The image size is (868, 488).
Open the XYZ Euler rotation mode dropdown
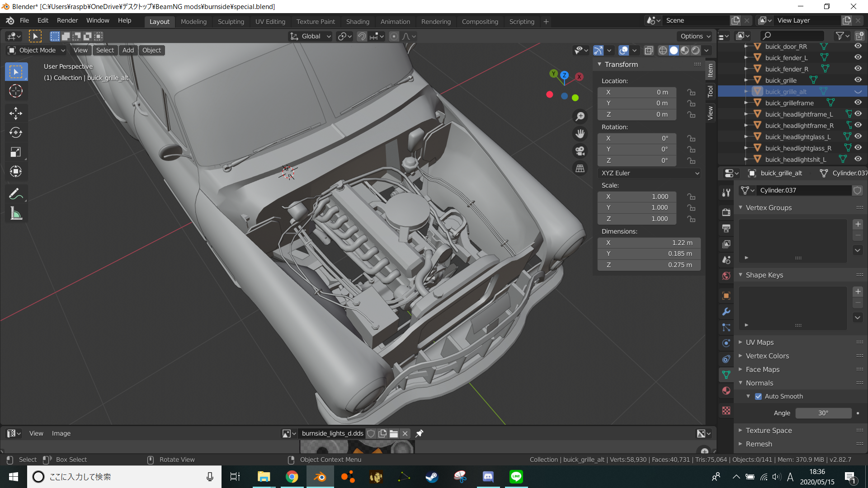[x=649, y=173]
